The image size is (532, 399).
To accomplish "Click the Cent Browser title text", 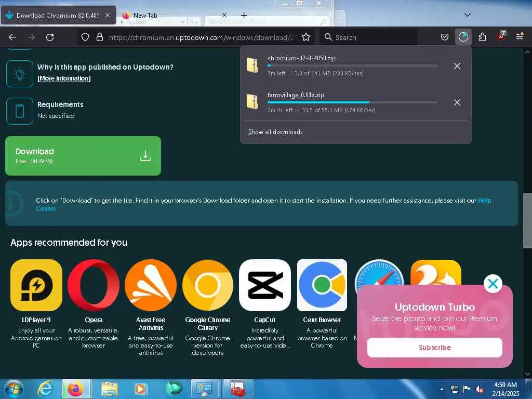I will coord(322,320).
